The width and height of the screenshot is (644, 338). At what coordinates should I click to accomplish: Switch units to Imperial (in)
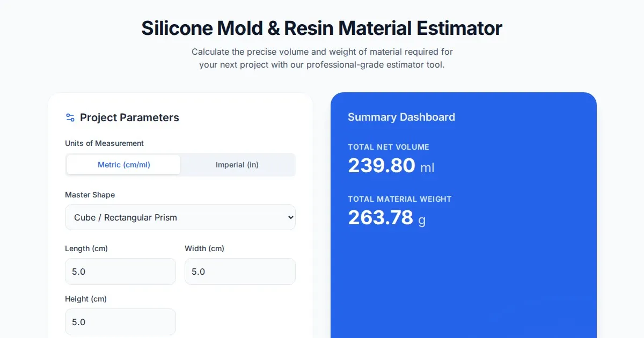pos(237,165)
